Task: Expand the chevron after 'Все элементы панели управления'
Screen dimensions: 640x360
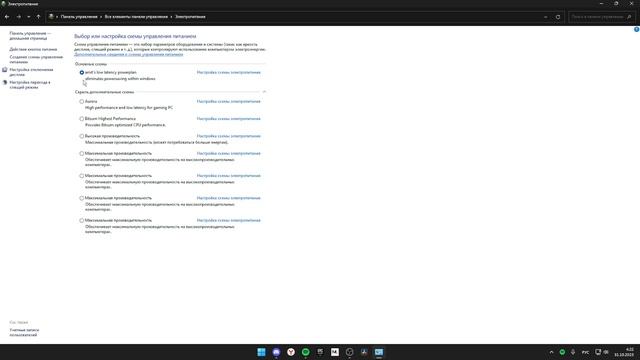Action: pyautogui.click(x=171, y=17)
